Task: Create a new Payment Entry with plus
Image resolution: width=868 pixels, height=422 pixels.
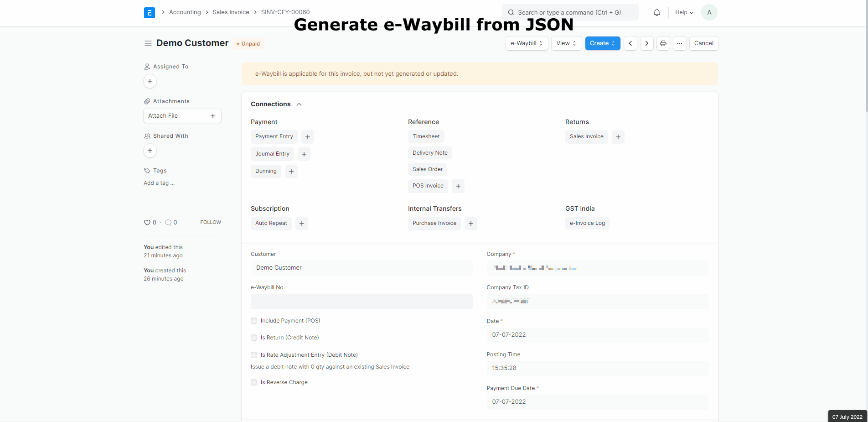Action: coord(308,137)
